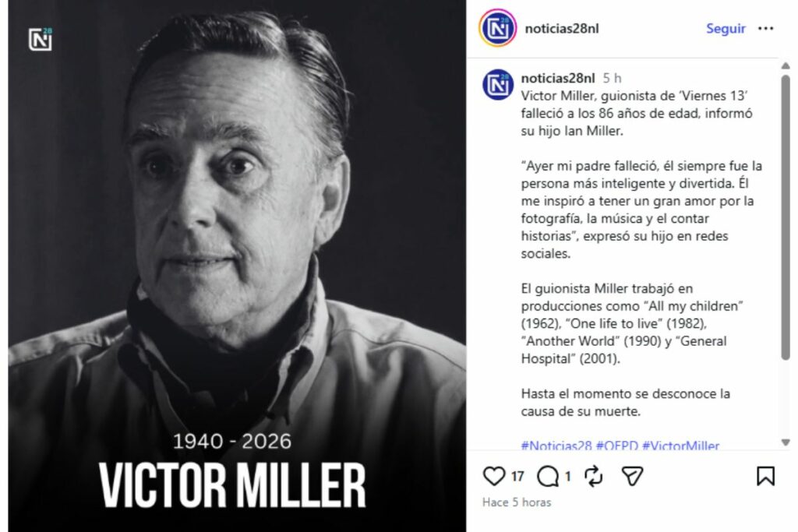Open the #QEPD hashtag
The height and width of the screenshot is (532, 798).
click(x=617, y=446)
